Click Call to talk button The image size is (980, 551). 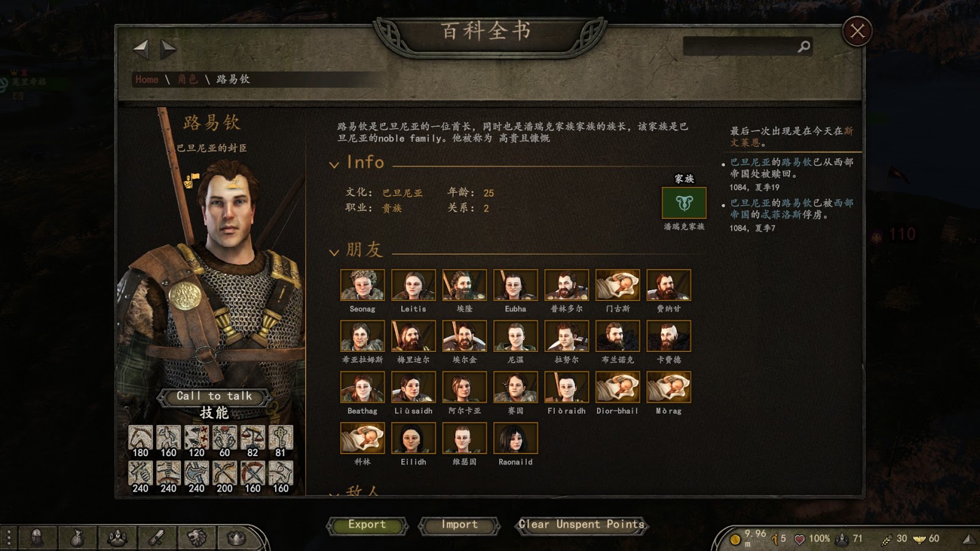tap(214, 396)
